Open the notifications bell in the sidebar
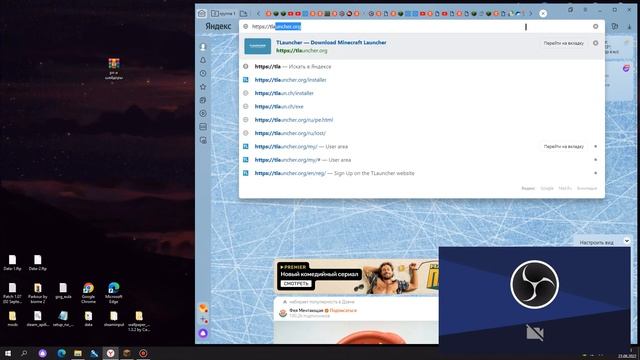 [203, 60]
